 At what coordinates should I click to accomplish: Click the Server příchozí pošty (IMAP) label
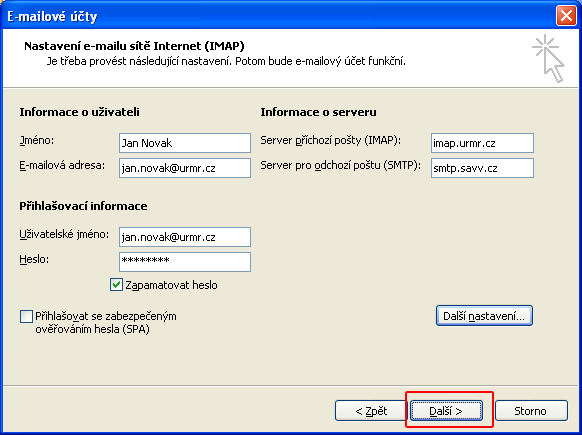(x=330, y=141)
